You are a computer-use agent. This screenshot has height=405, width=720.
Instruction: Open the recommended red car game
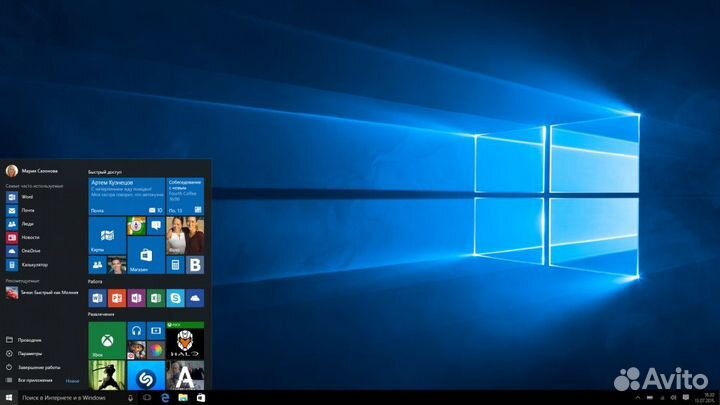pyautogui.click(x=41, y=292)
